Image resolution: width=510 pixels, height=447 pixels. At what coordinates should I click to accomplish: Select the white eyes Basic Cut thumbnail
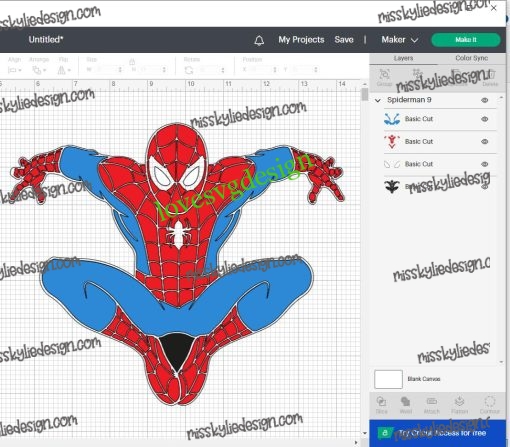click(392, 164)
